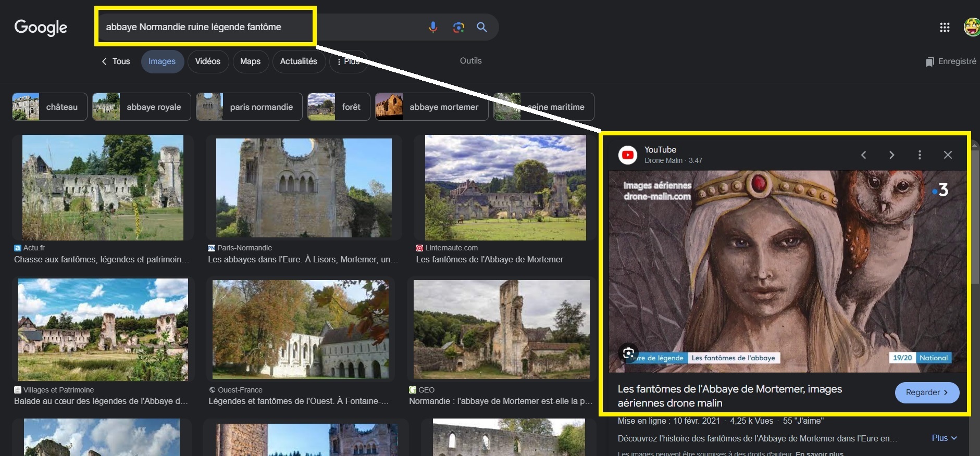This screenshot has width=980, height=456.
Task: Filter results with abbaye royale chip
Action: point(142,107)
